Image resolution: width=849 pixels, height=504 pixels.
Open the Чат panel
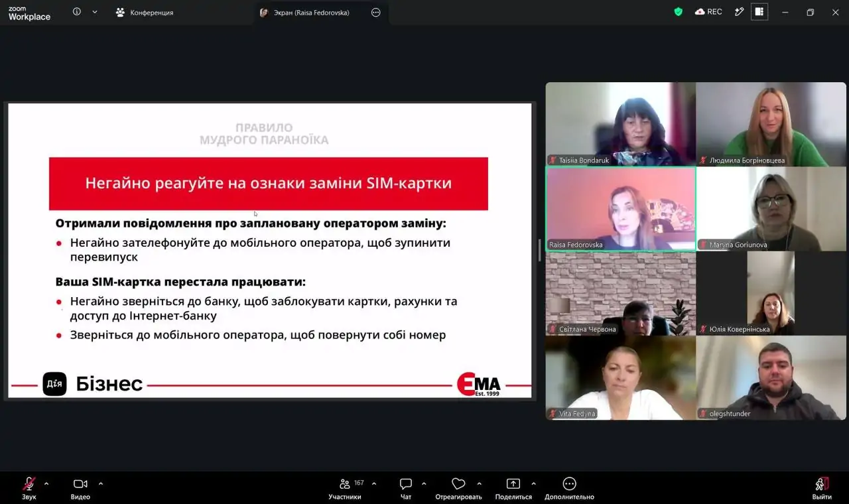pyautogui.click(x=406, y=487)
